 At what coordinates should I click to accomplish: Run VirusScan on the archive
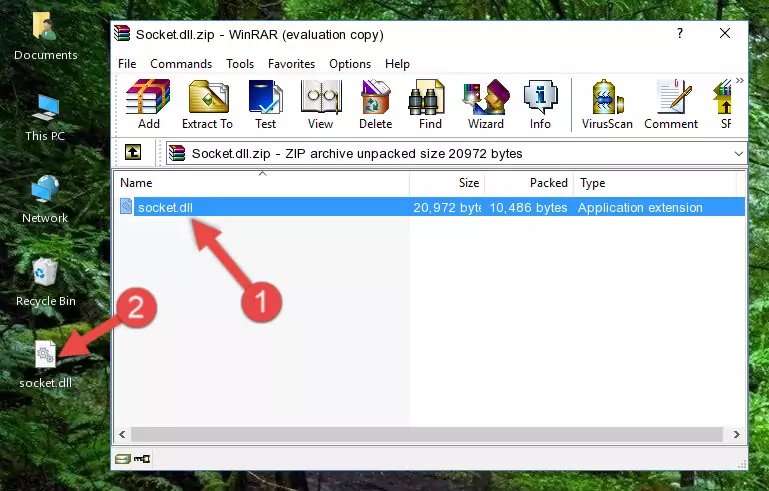607,104
